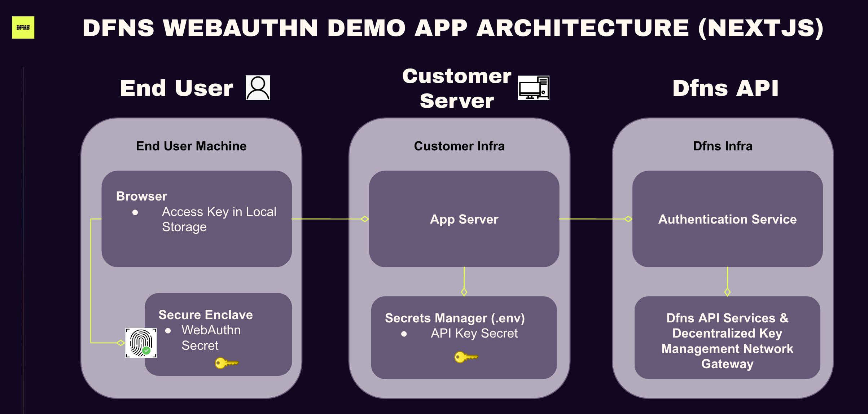868x414 pixels.
Task: Click the End User Machine label
Action: click(x=191, y=146)
